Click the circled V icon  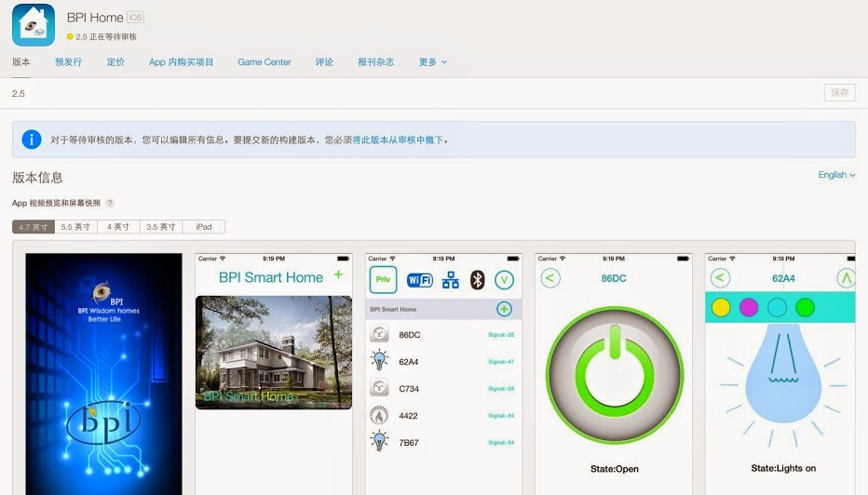pos(504,280)
